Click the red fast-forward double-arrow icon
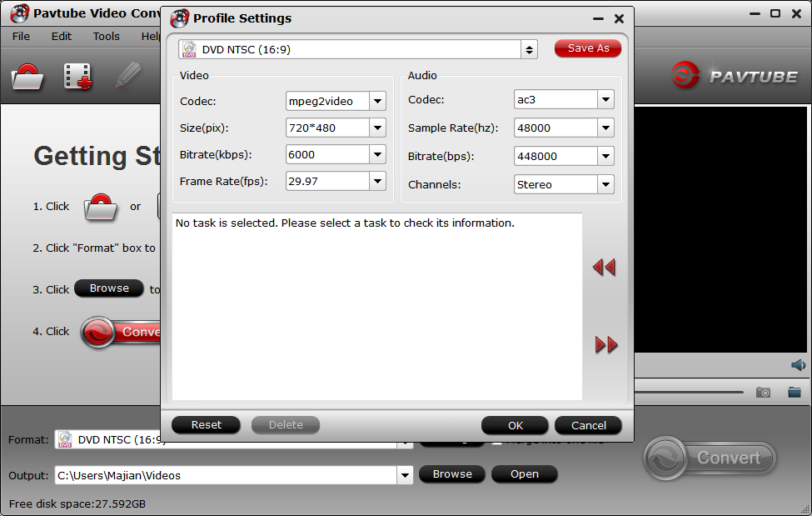The height and width of the screenshot is (516, 812). [x=606, y=345]
